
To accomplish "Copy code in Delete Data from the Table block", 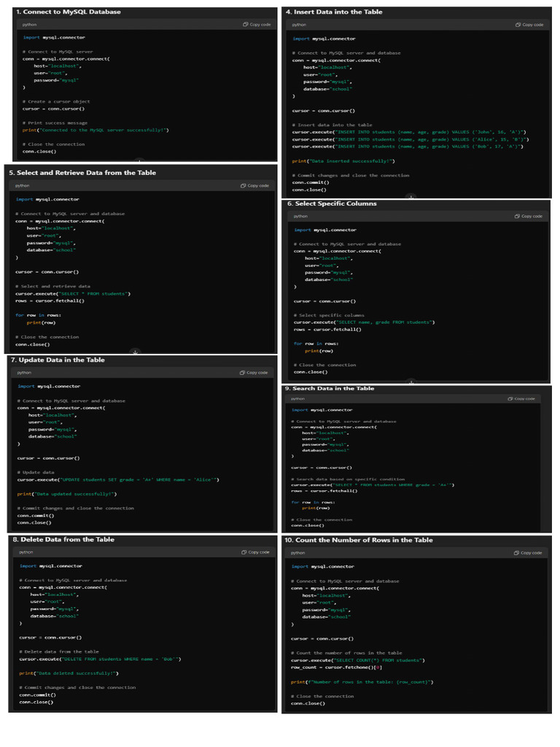I will pos(255,552).
